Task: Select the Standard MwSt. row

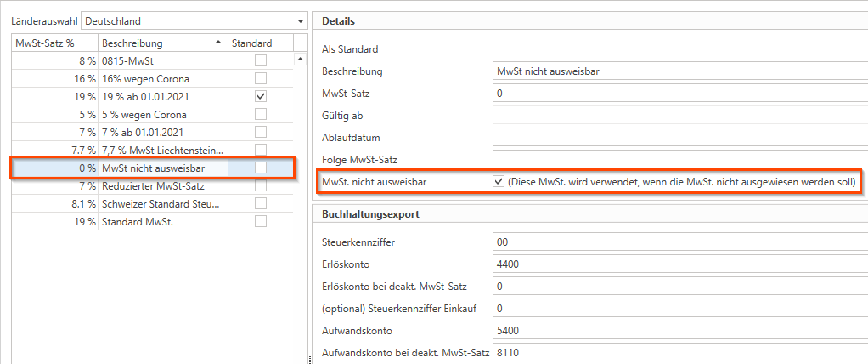Action: [x=153, y=221]
